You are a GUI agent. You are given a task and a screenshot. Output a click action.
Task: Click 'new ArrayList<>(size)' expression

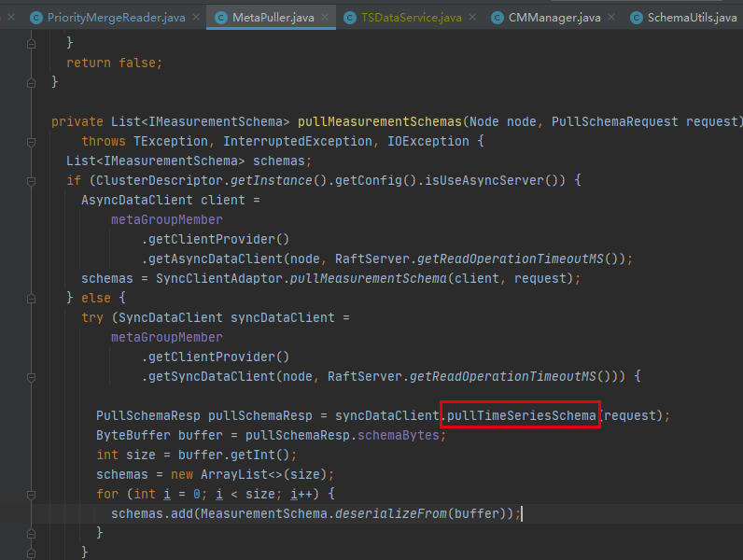click(249, 474)
